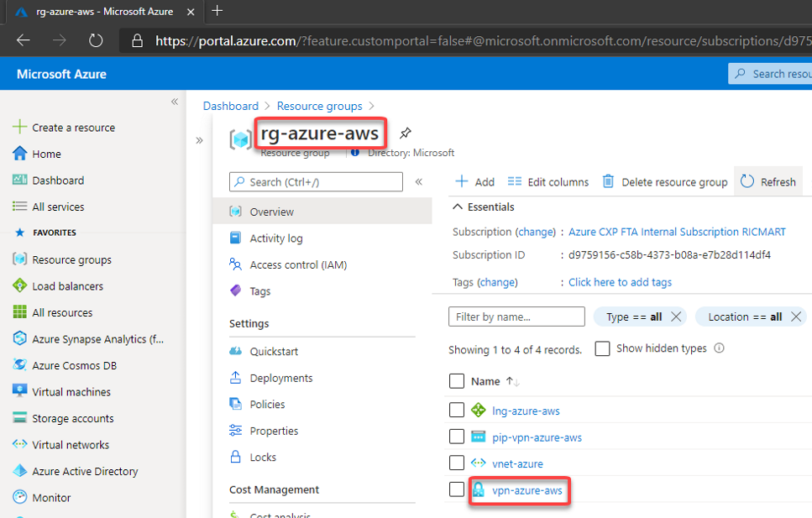Image resolution: width=812 pixels, height=518 pixels.
Task: Remove the Type == all filter
Action: pyautogui.click(x=676, y=317)
